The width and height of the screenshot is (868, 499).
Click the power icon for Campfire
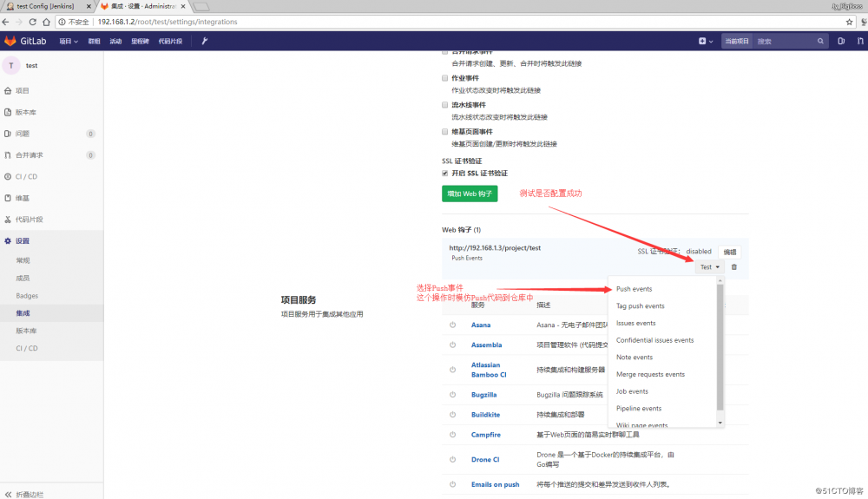(x=453, y=434)
